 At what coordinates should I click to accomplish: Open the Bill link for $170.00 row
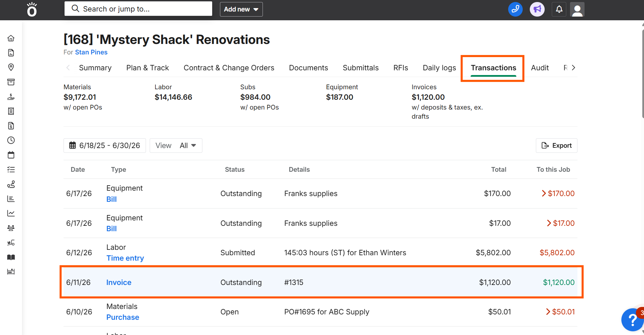[112, 199]
